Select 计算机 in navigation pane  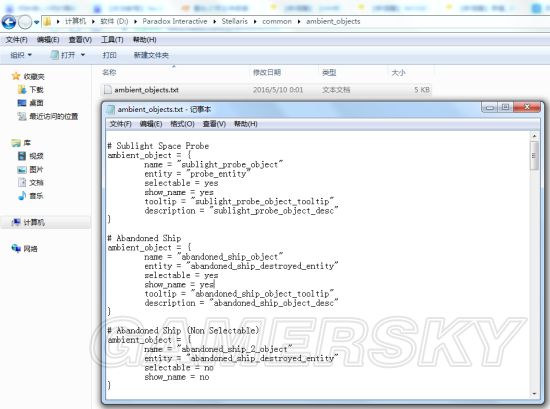pyautogui.click(x=28, y=222)
